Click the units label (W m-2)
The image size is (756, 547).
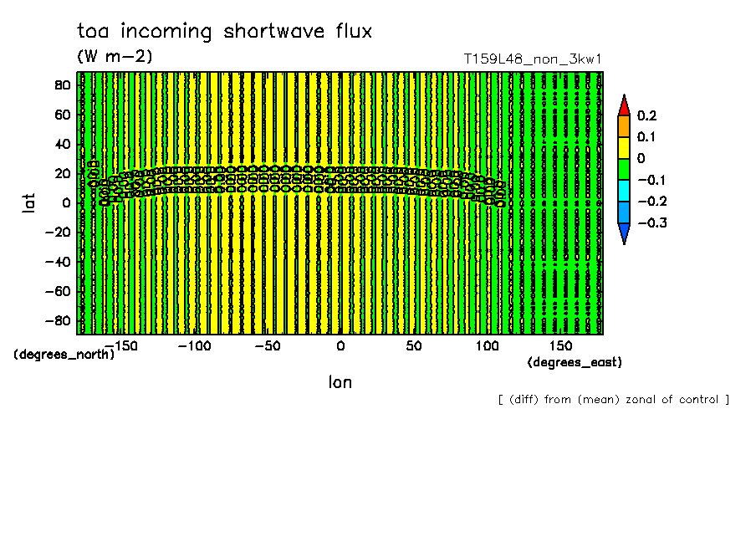point(115,56)
